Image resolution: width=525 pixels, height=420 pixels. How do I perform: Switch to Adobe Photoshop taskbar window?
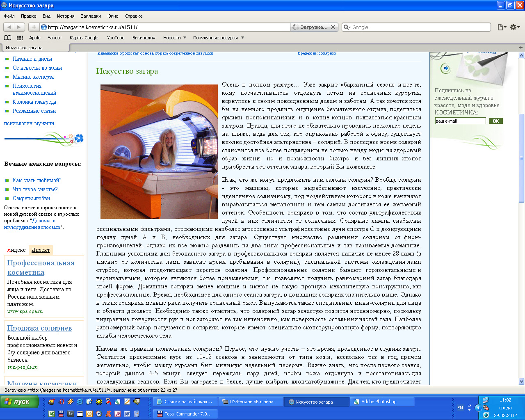pos(382,402)
